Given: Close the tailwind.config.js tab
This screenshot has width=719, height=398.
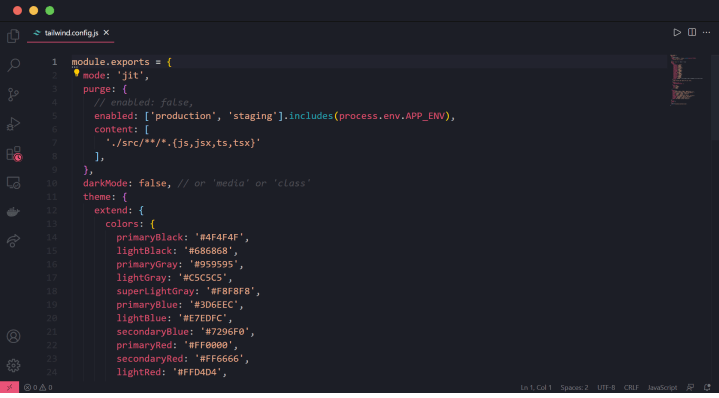Looking at the screenshot, I should [106, 33].
